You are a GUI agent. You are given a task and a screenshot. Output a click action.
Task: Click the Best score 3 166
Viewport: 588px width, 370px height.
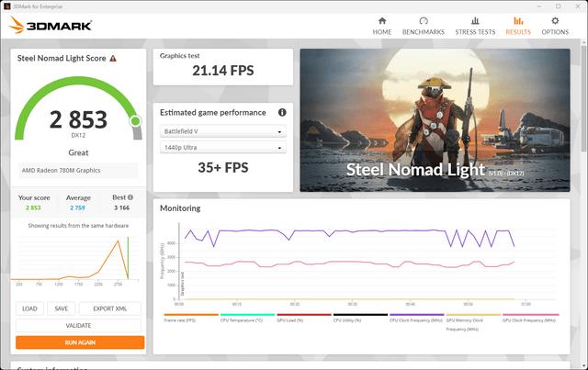[122, 207]
